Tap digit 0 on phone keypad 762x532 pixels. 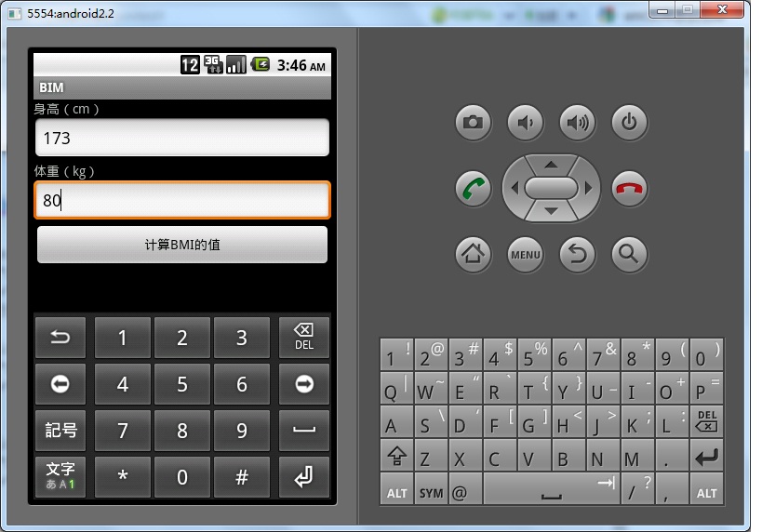tap(182, 477)
